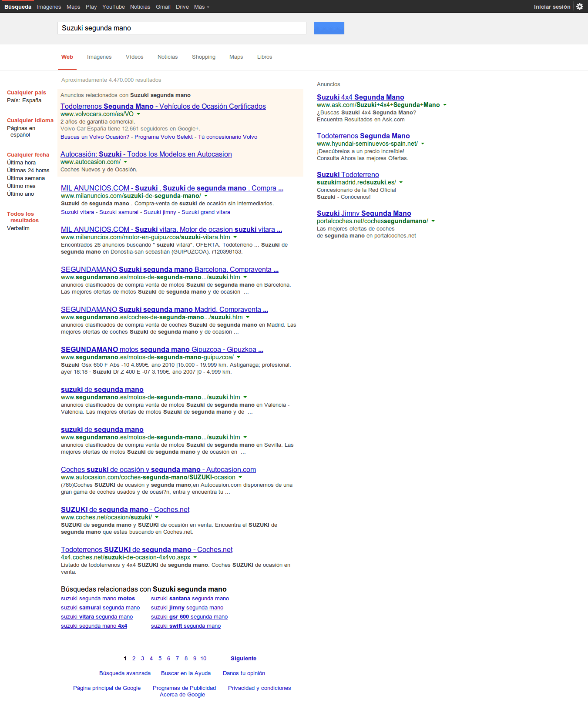
Task: Open SEGUNDAMANO Suzuki segunda mano Barcelona result
Action: [170, 269]
